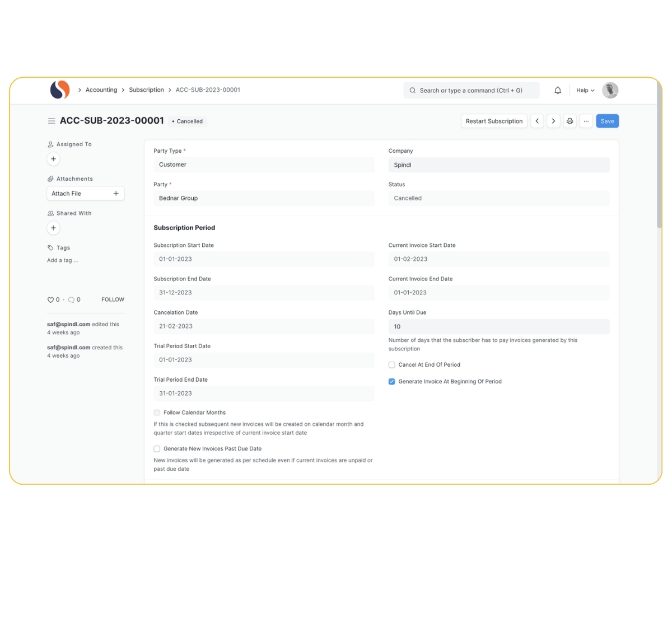Like this document with heart icon
The image size is (672, 628).
[50, 300]
